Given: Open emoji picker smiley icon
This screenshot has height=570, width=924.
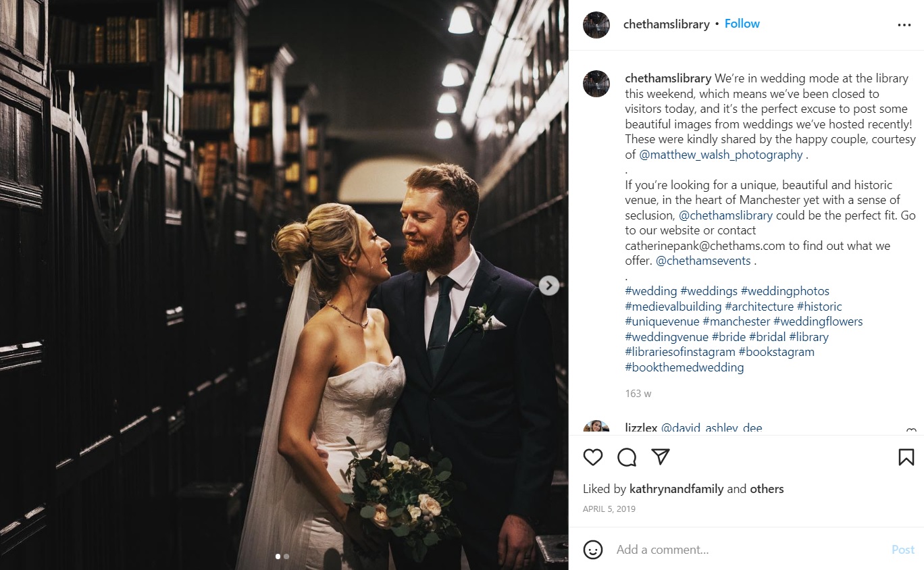Looking at the screenshot, I should click(x=593, y=550).
